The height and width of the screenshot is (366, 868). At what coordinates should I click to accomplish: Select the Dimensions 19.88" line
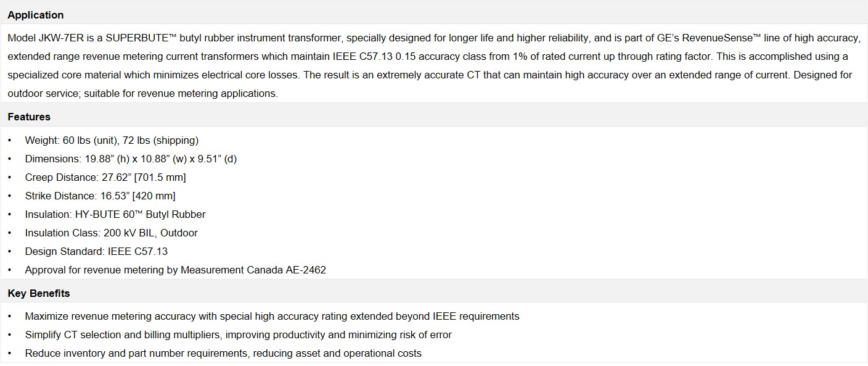[x=131, y=159]
